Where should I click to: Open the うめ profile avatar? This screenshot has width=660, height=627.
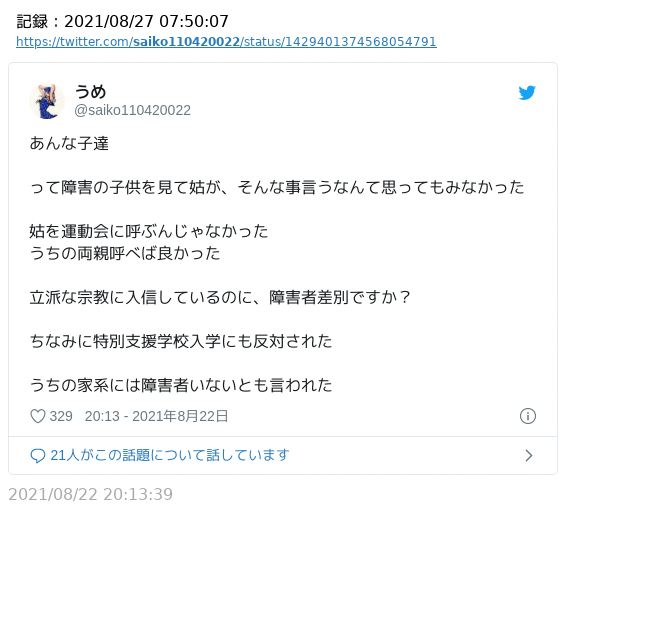click(47, 101)
